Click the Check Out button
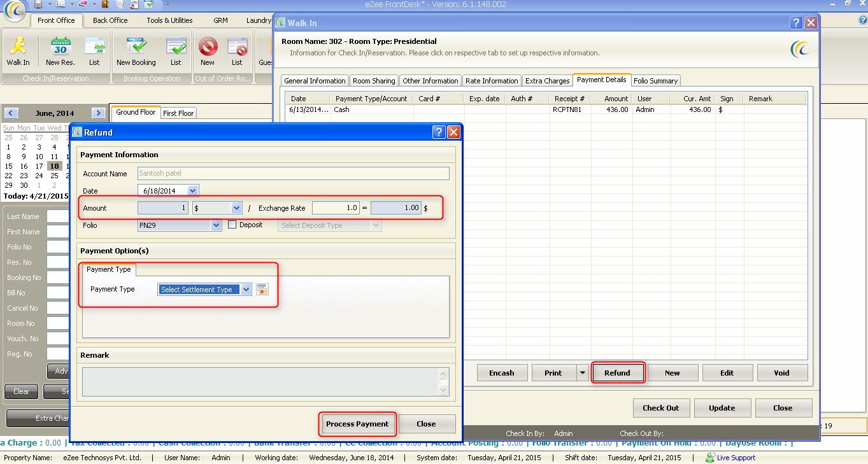The width and height of the screenshot is (868, 464). coord(660,408)
